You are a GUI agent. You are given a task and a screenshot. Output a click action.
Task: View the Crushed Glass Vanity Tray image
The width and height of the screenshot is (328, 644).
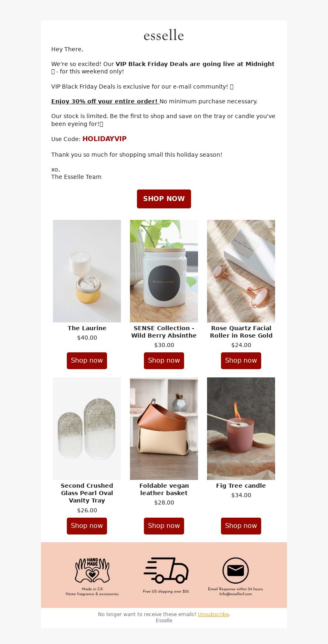(x=87, y=429)
